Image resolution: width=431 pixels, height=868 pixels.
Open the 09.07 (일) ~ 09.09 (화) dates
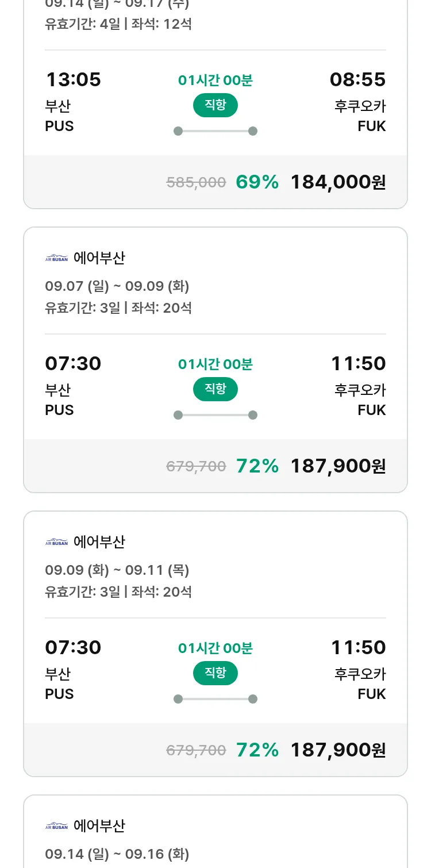tap(117, 286)
